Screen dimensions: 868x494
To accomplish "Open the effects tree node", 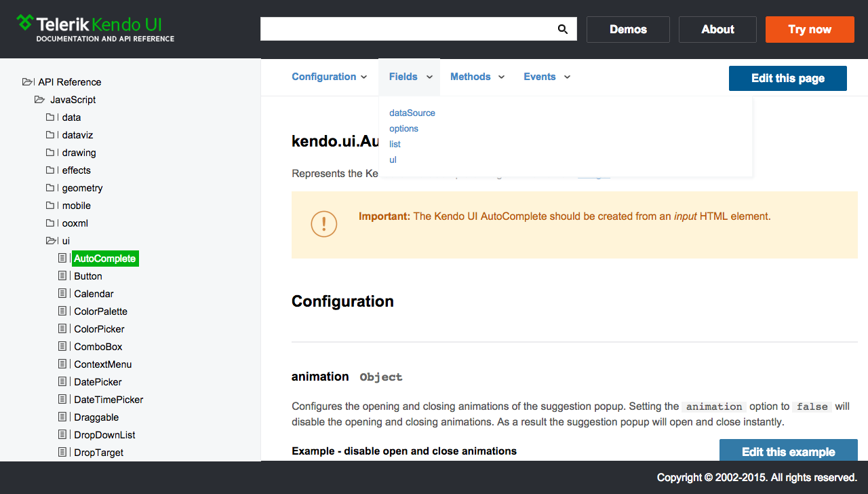I will 76,170.
